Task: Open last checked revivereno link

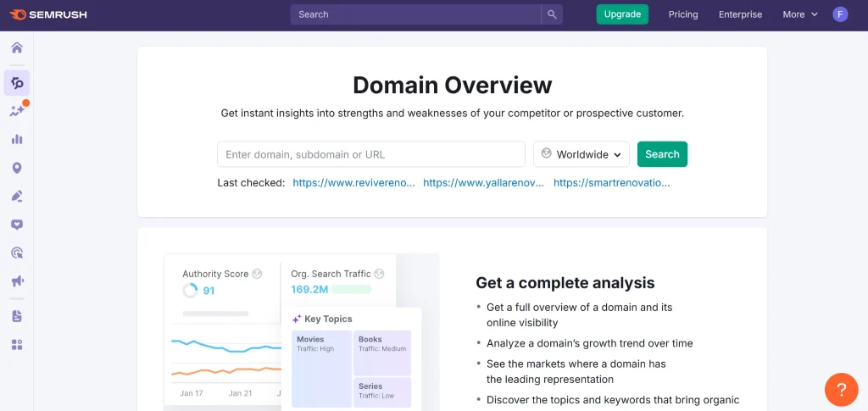Action: coord(353,182)
